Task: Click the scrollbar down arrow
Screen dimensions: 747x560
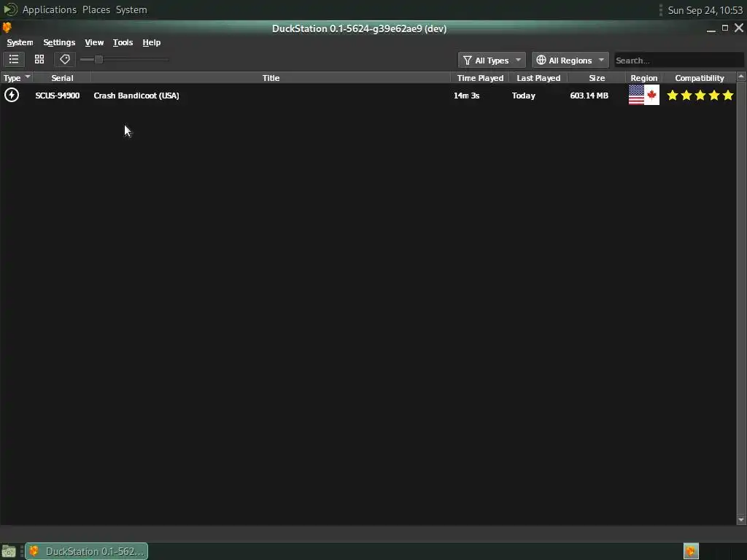Action: pos(741,519)
